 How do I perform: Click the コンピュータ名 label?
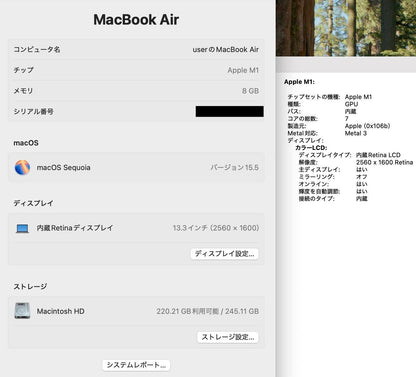coord(37,49)
